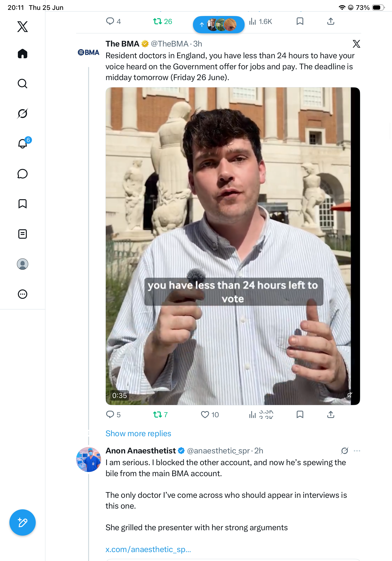Image resolution: width=392 pixels, height=561 pixels.
Task: Expand Show more replies
Action: 138,433
